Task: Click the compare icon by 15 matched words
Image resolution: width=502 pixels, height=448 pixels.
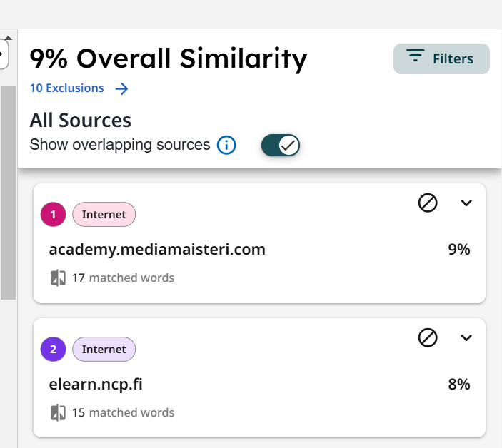Action: click(x=58, y=412)
